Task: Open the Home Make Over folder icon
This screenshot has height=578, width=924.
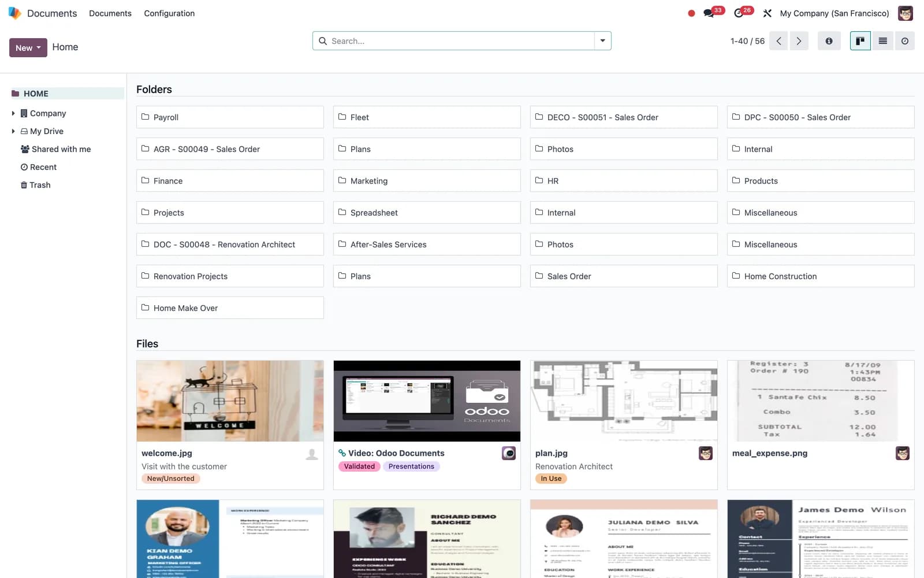Action: coord(145,307)
